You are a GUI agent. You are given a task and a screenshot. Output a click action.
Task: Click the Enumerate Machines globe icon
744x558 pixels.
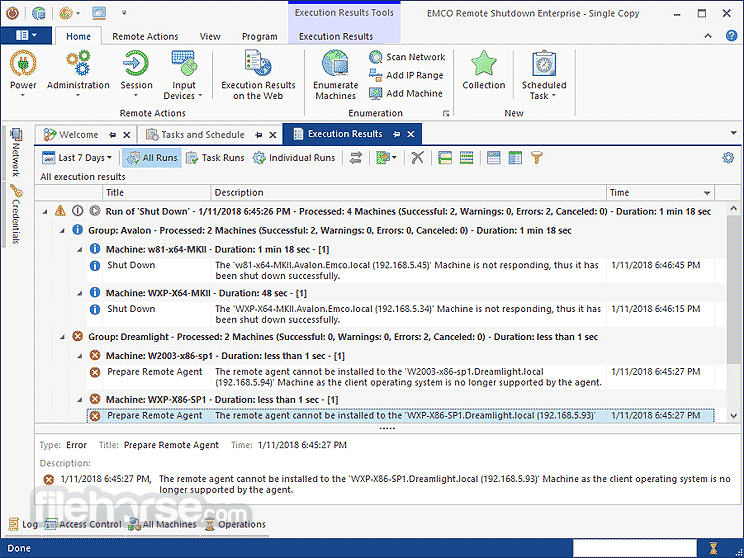coord(335,64)
